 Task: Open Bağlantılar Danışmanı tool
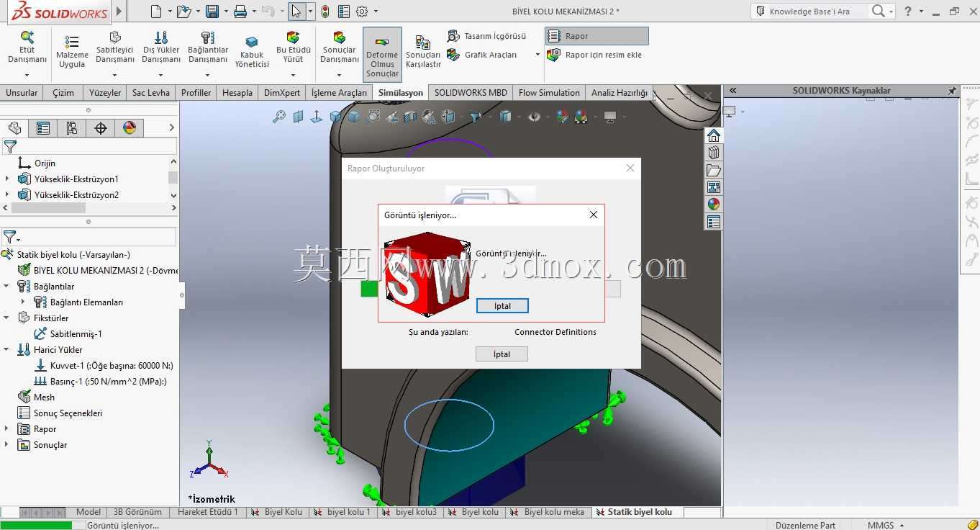(x=208, y=49)
